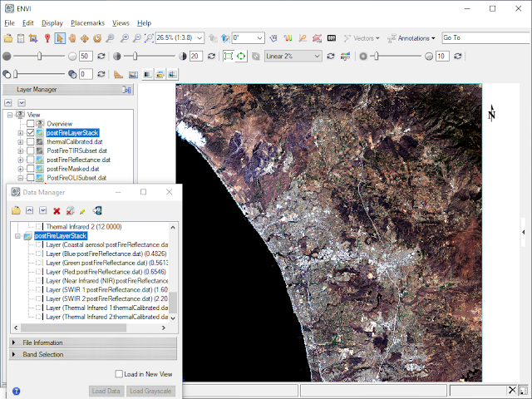The width and height of the screenshot is (532, 399).
Task: Click the pin icon in Data Manager toolbar
Action: pyautogui.click(x=83, y=211)
